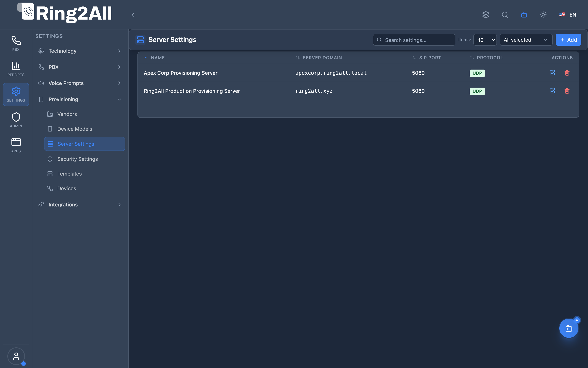The width and height of the screenshot is (588, 368).
Task: Edit Ring2All Production Provisioning Server
Action: 552,91
